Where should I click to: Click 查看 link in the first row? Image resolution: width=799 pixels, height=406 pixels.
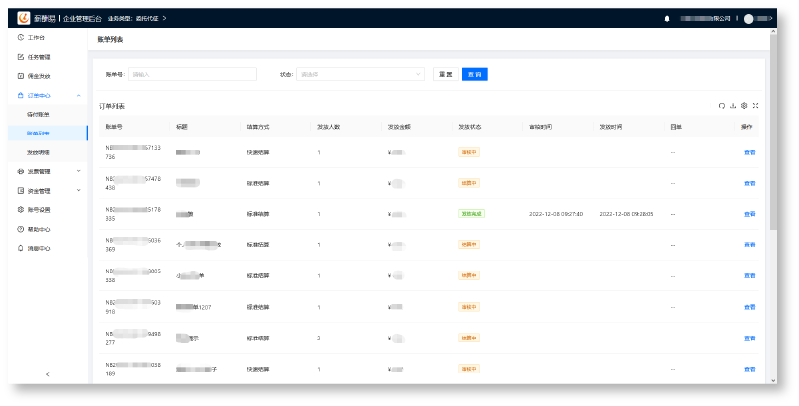point(749,152)
